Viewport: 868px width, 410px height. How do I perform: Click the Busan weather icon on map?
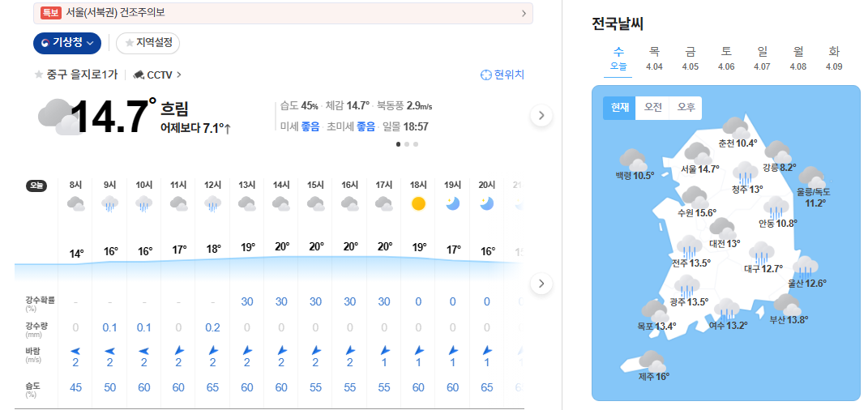tap(786, 305)
